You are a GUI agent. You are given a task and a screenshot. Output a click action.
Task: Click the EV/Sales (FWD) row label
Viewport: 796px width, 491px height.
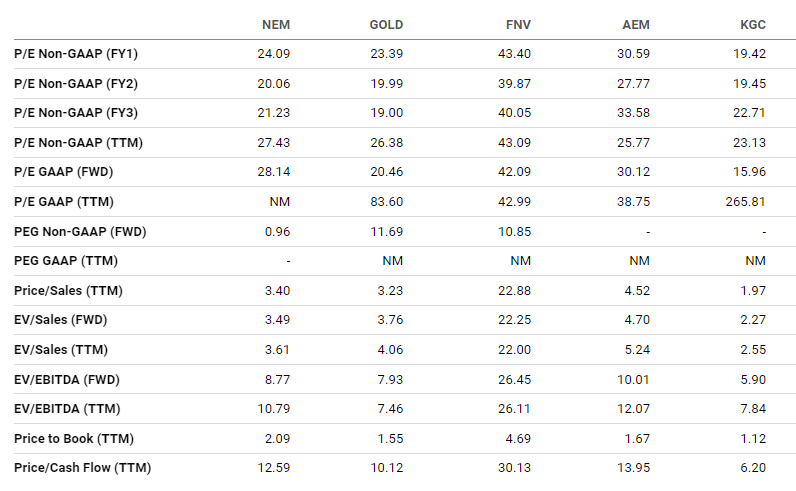(x=60, y=320)
